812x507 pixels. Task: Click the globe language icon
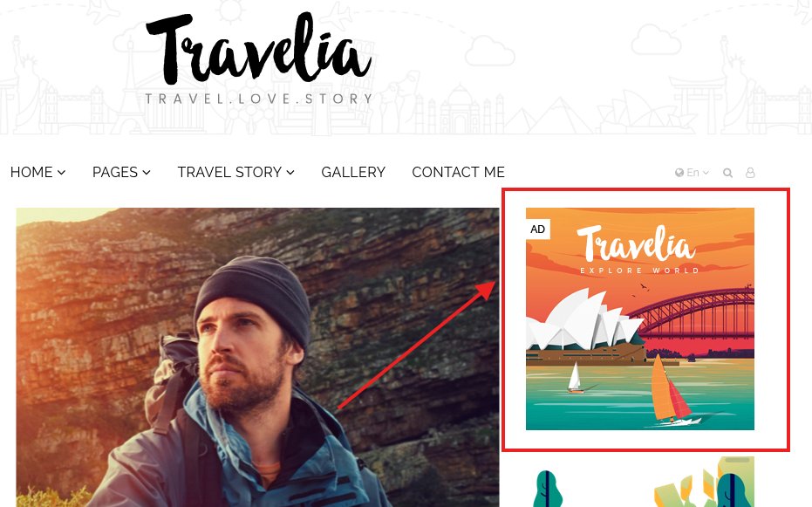pyautogui.click(x=679, y=173)
